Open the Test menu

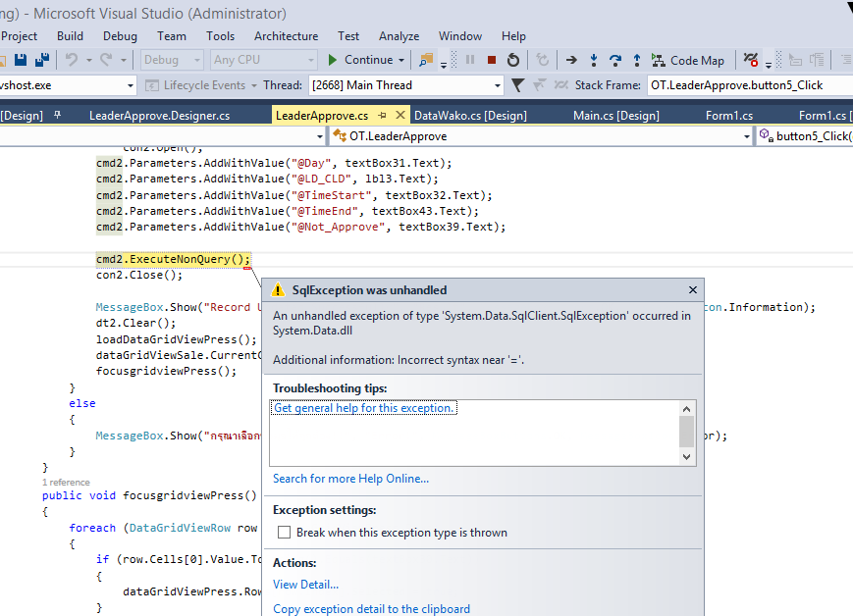click(x=348, y=36)
